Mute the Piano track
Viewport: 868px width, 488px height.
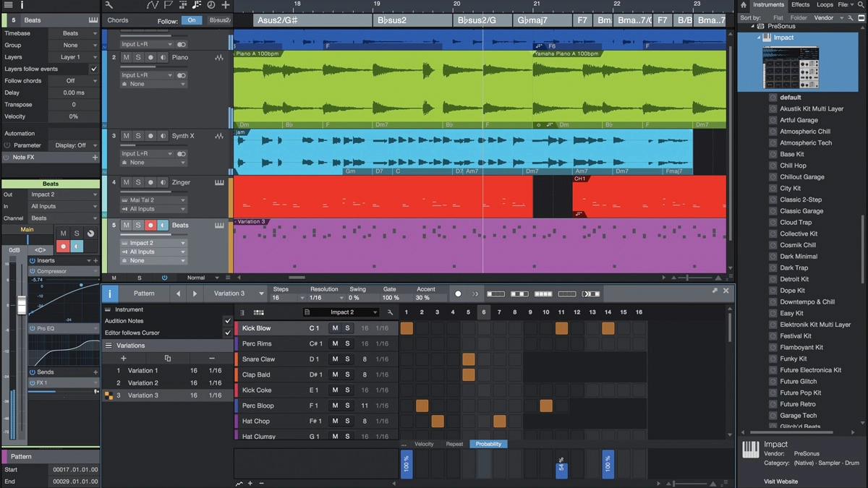click(126, 57)
